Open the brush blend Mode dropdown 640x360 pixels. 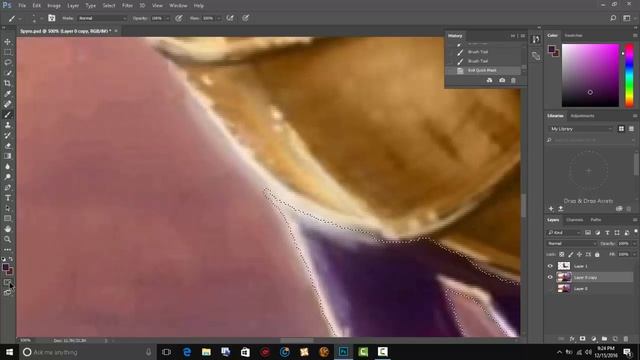pyautogui.click(x=102, y=18)
